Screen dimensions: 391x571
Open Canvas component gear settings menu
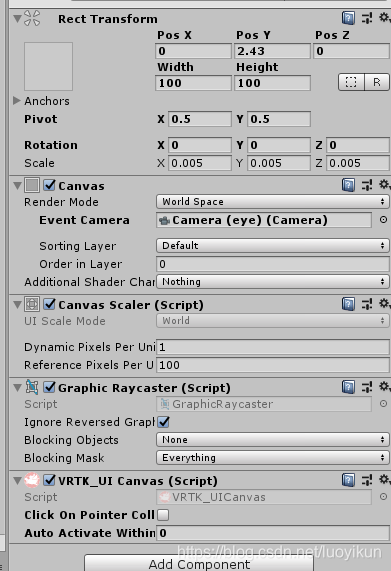(x=384, y=184)
